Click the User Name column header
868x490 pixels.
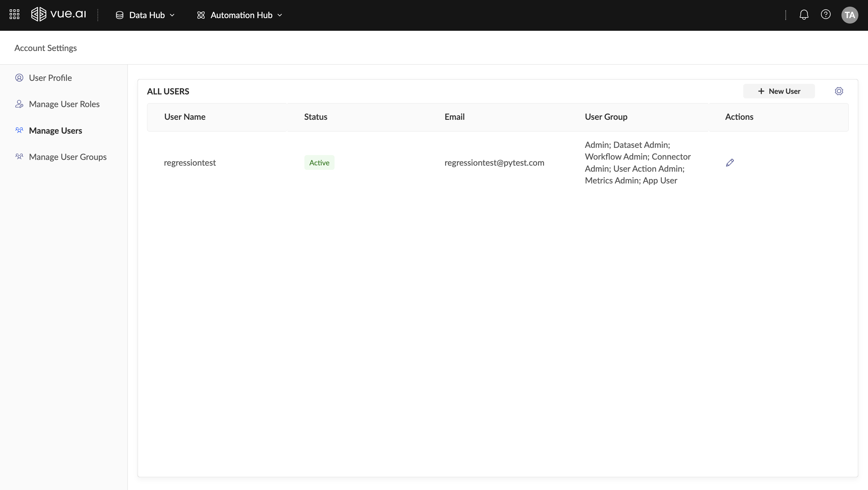point(185,117)
